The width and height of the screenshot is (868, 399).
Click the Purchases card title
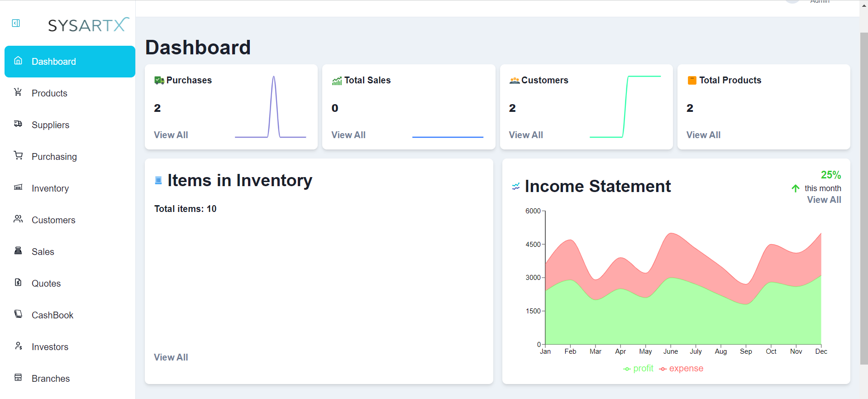click(189, 80)
